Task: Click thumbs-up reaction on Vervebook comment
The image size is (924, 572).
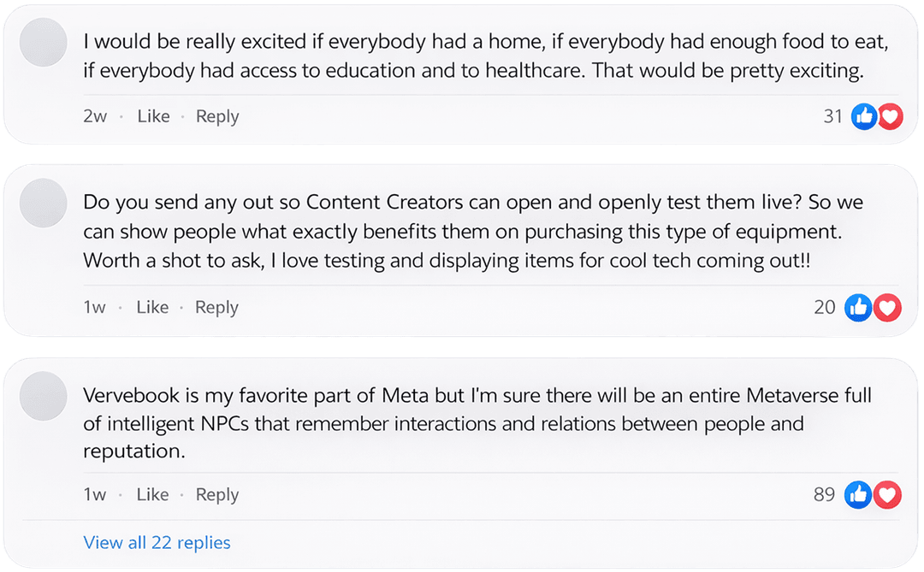Action: coord(858,494)
